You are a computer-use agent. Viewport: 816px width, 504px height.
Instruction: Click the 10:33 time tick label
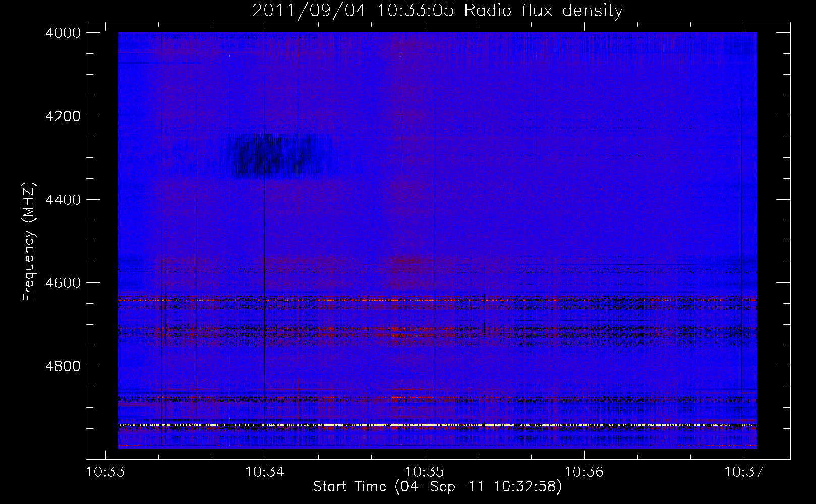click(105, 472)
